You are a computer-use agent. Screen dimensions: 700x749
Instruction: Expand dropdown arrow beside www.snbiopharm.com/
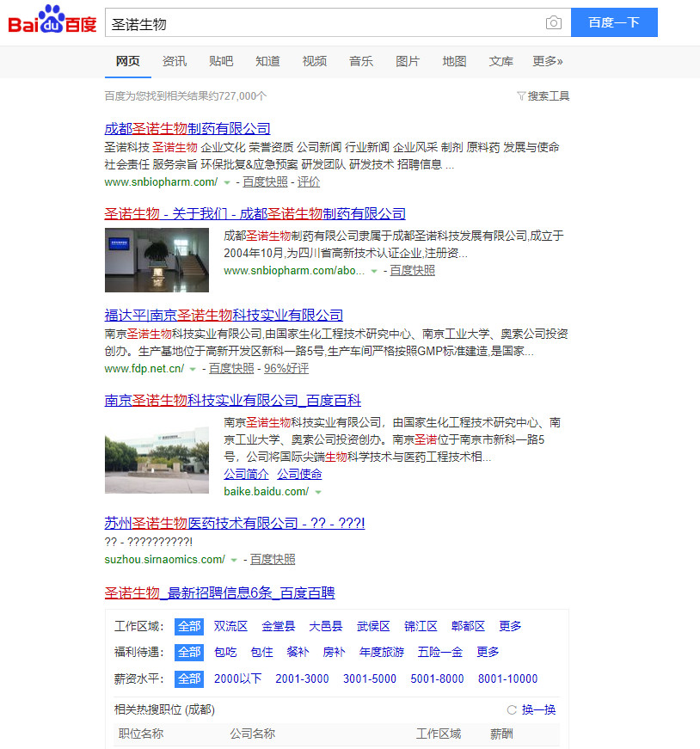click(x=227, y=183)
